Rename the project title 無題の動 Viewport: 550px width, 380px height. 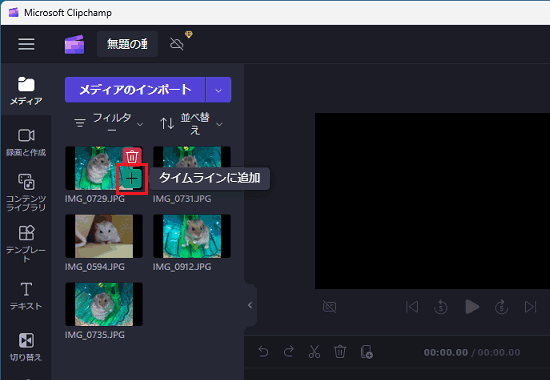[x=127, y=44]
